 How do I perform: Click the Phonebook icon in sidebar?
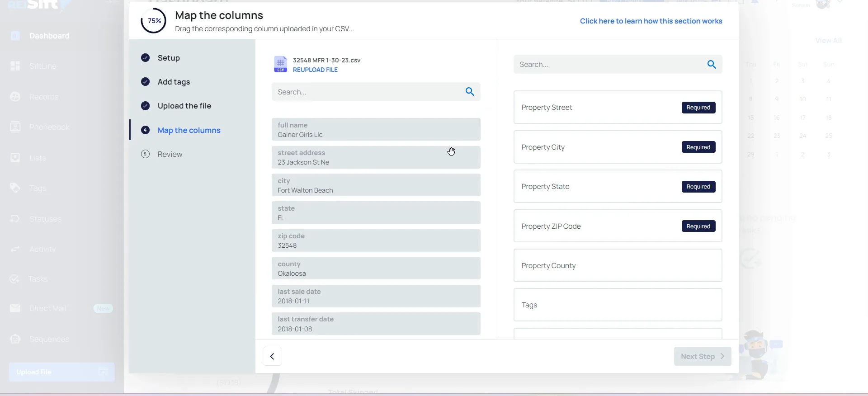coord(15,127)
